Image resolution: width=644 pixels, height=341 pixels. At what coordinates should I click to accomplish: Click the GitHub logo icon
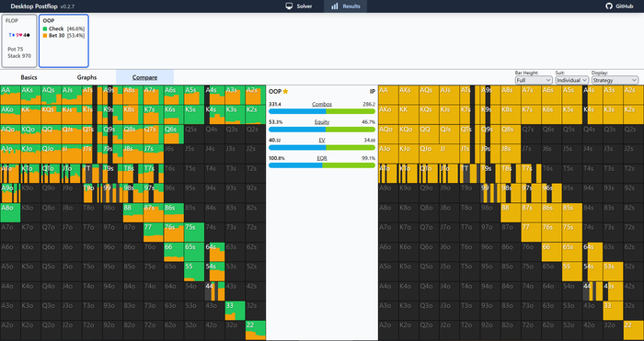coord(609,6)
